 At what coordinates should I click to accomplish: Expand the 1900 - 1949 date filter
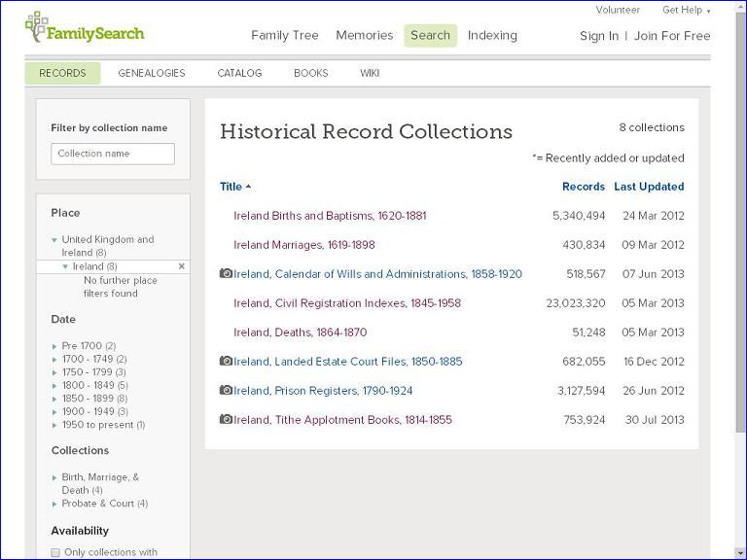click(54, 412)
